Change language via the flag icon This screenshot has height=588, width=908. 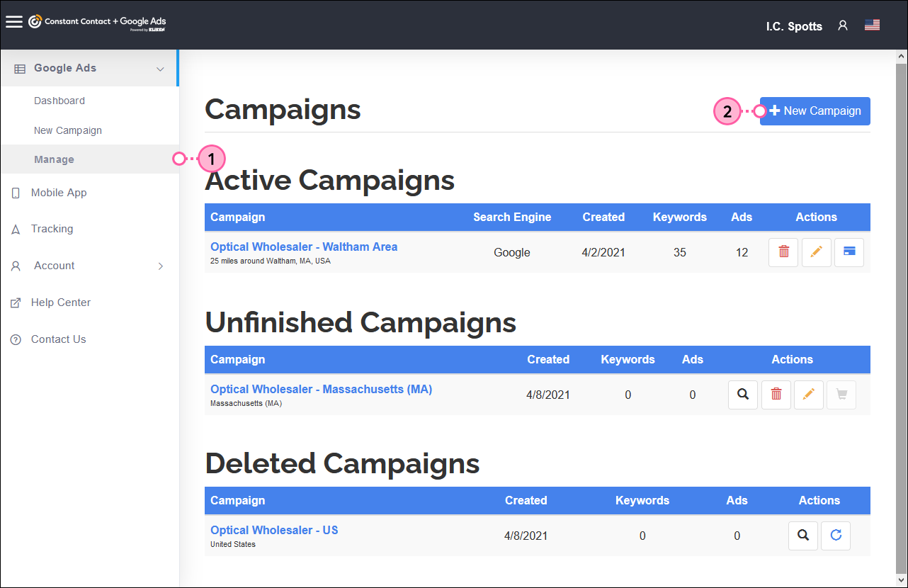(872, 24)
